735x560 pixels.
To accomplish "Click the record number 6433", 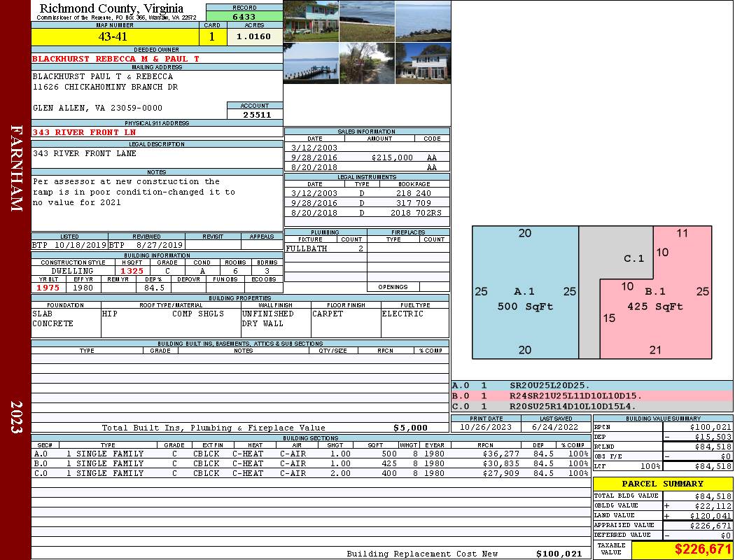I will 244,16.
